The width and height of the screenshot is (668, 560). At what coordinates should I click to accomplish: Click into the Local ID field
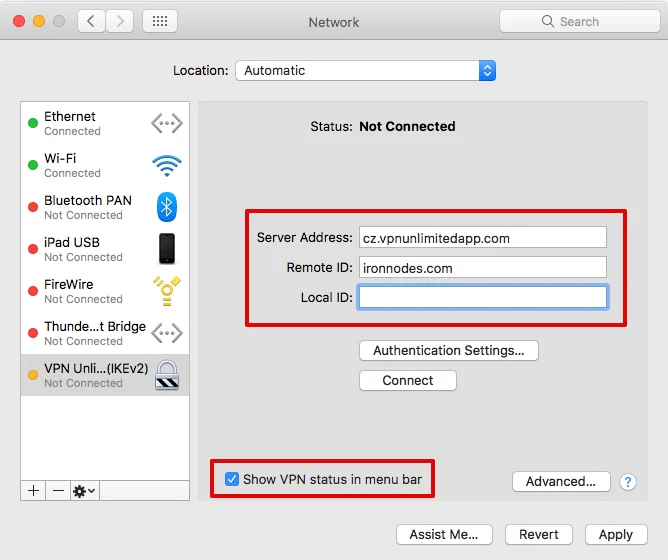(x=482, y=297)
